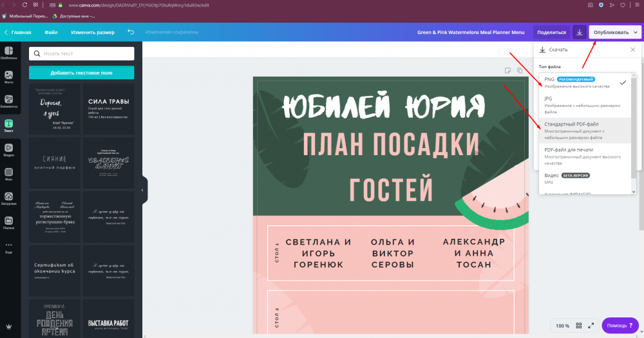Open the Файл menu
Viewport: 644px width, 338px height.
[51, 32]
